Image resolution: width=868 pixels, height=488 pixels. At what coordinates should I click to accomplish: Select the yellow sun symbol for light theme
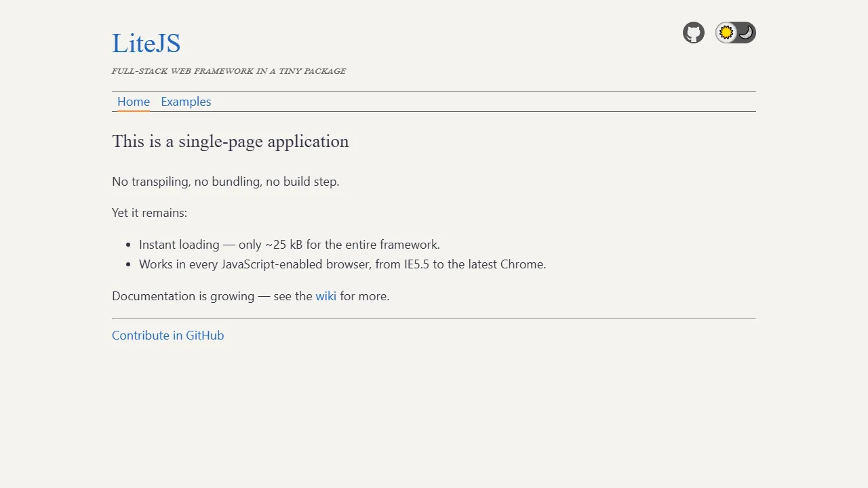tap(726, 32)
